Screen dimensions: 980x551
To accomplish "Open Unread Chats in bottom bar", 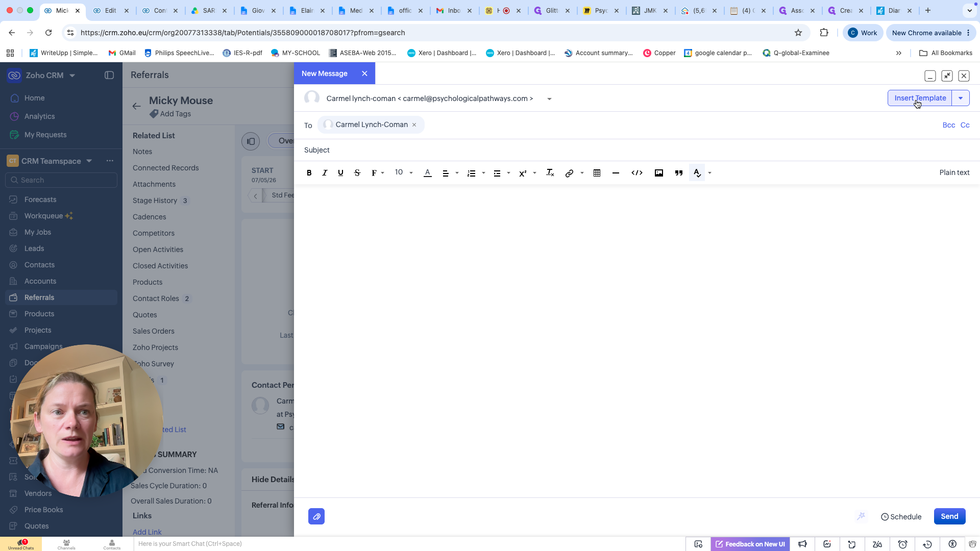I will pyautogui.click(x=21, y=544).
